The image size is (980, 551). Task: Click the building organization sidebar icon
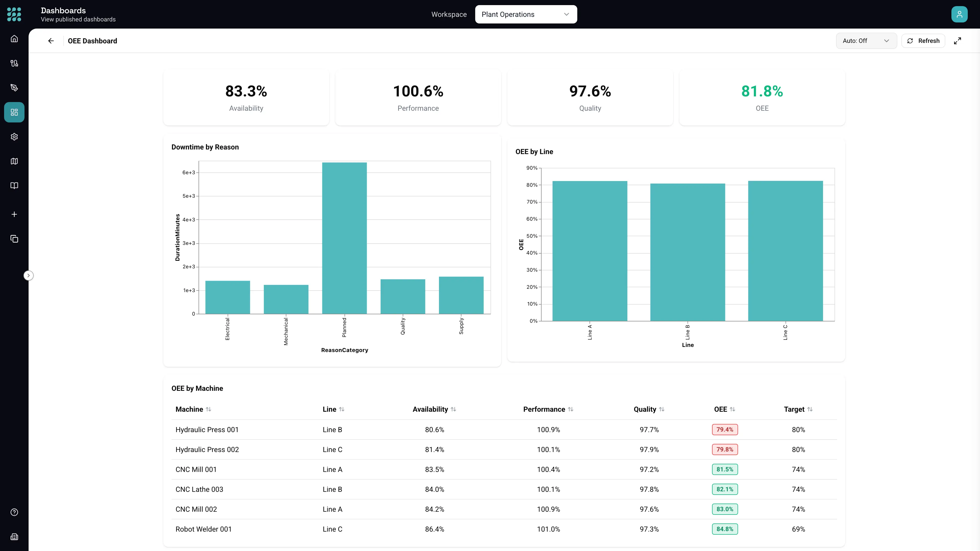coord(14,537)
